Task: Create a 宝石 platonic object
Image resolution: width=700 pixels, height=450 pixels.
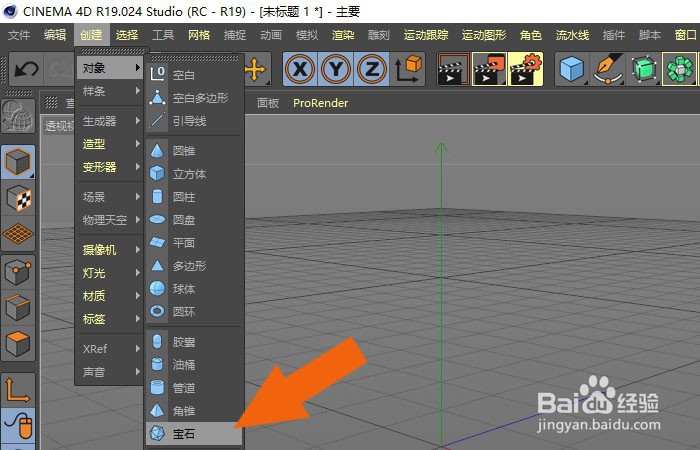Action: pyautogui.click(x=195, y=433)
